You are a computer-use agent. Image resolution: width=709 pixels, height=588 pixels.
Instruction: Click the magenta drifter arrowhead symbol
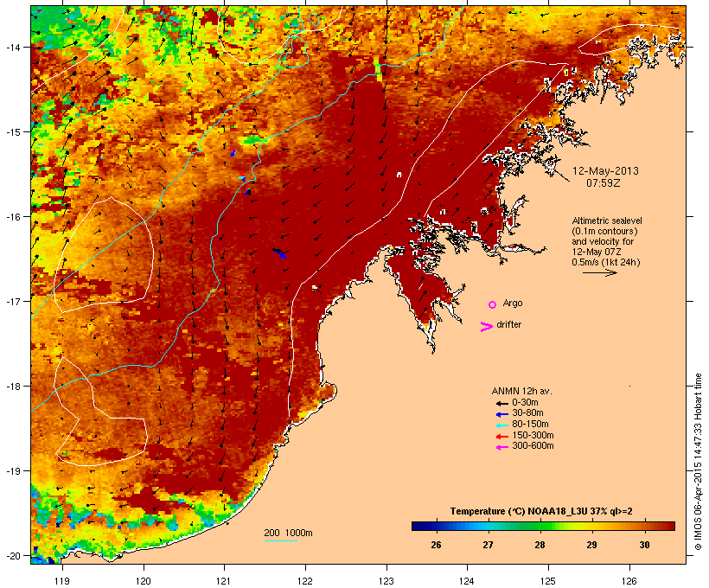tap(486, 327)
